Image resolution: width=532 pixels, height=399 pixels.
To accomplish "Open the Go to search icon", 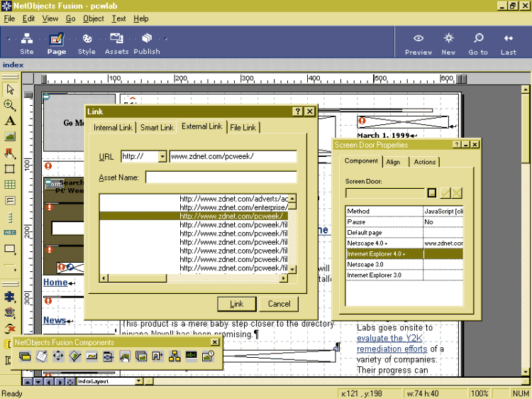I will (478, 38).
